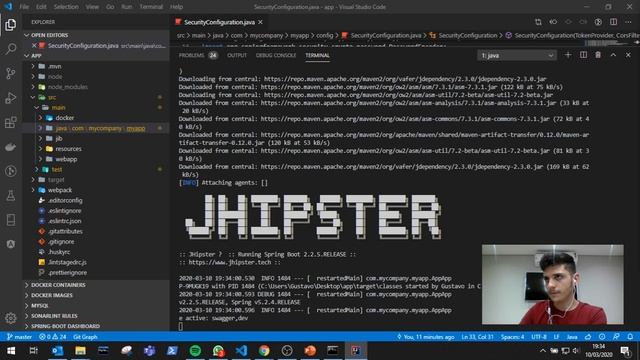Open the Extensions view

(x=11, y=122)
